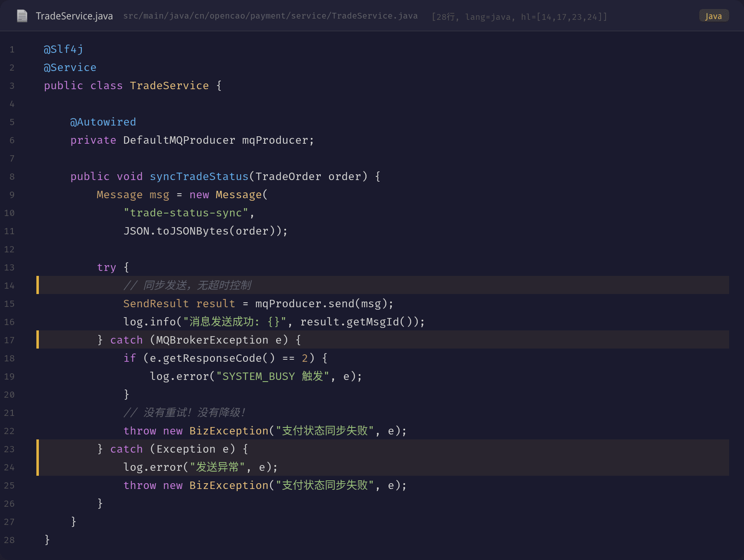
Task: Click the @Autowired annotation
Action: (103, 122)
